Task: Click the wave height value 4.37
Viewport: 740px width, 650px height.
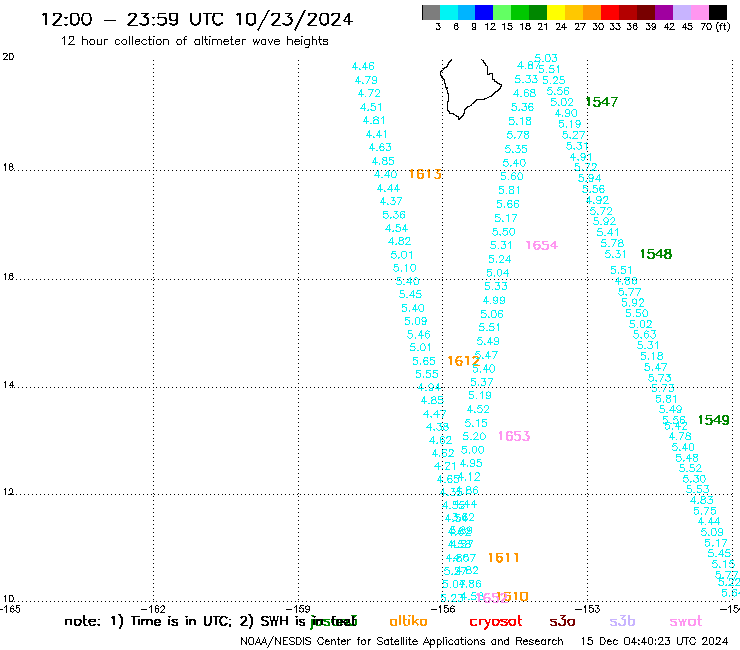Action: tap(391, 201)
